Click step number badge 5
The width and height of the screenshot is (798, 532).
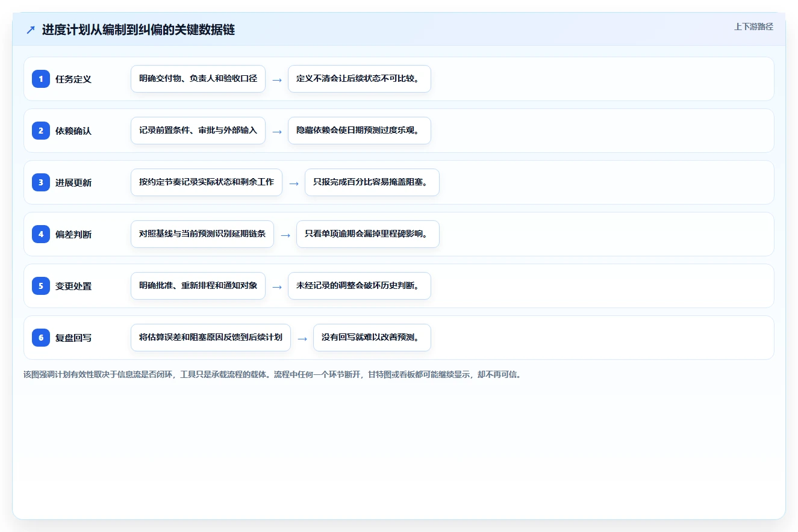pos(41,286)
